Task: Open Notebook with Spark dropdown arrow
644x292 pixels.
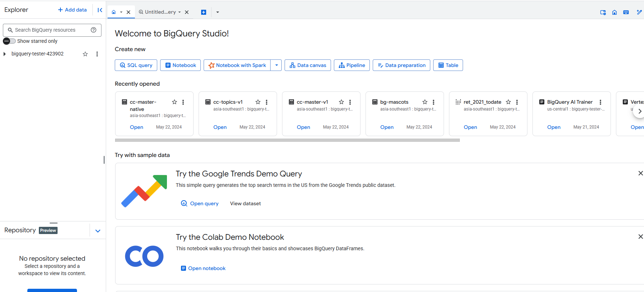Action: click(x=276, y=65)
